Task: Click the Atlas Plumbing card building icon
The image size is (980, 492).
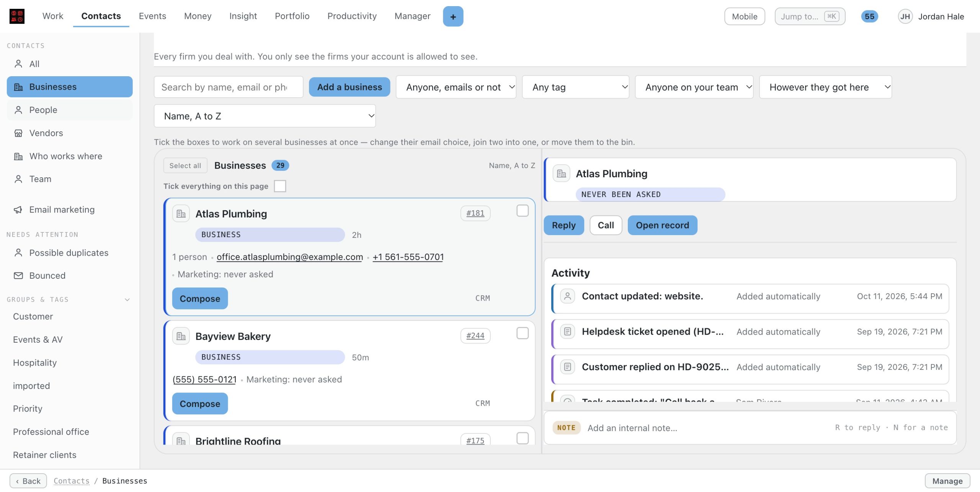Action: (x=181, y=214)
